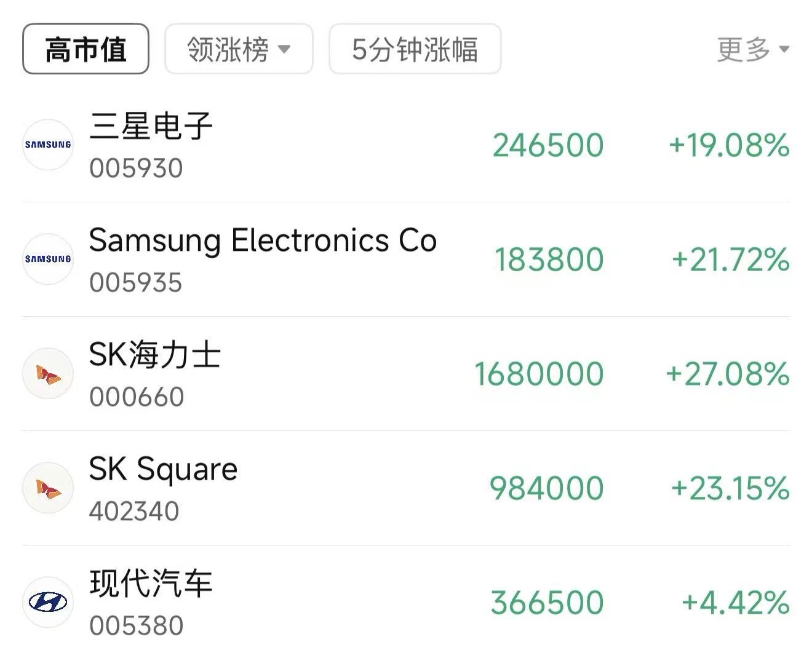Click the +4.42% change for 现代汽车

(x=736, y=603)
